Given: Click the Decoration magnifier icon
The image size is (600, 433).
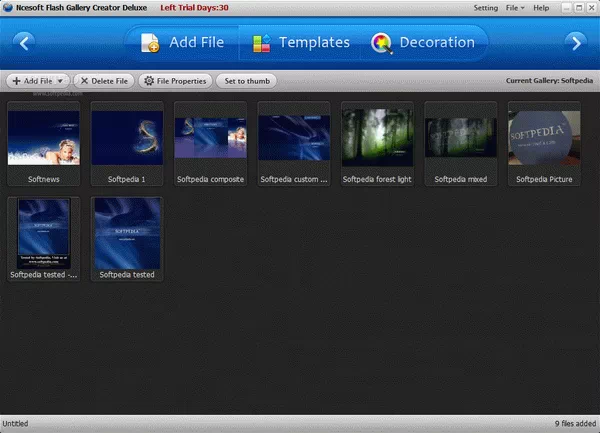Looking at the screenshot, I should (381, 43).
